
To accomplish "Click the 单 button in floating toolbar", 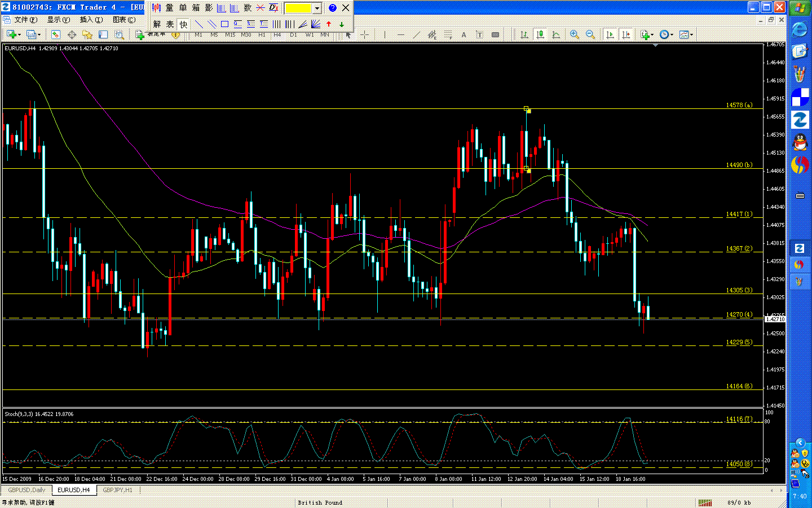I will (183, 8).
